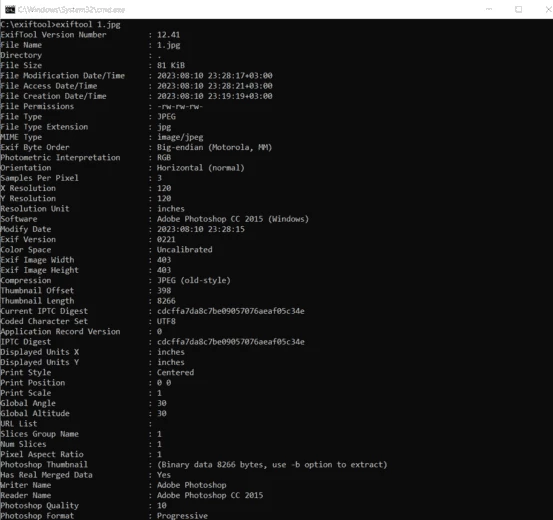Viewport: 553px width, 520px height.
Task: Maximize the command prompt window
Action: (518, 10)
